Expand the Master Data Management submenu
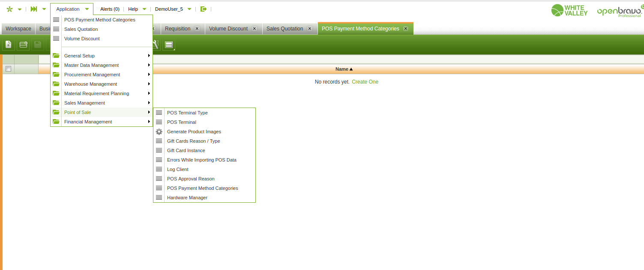The image size is (644, 270). (x=102, y=65)
